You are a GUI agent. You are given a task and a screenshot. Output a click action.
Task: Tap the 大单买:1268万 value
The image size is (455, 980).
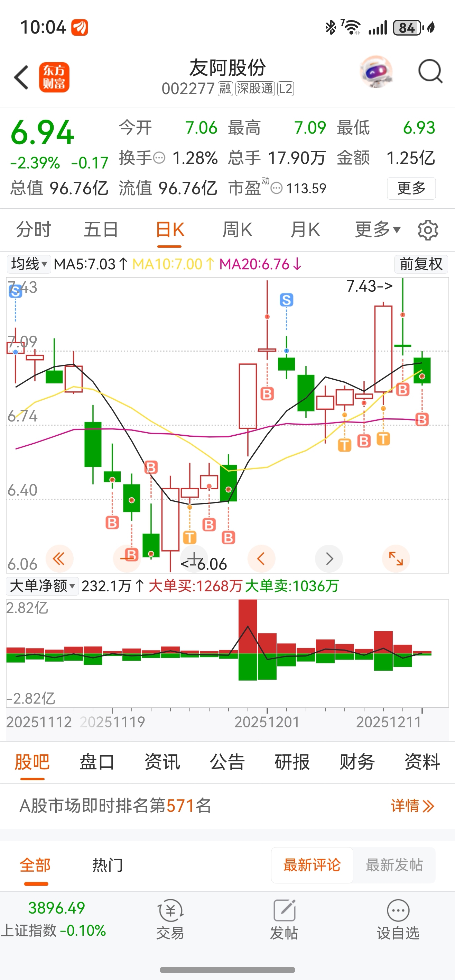click(195, 586)
